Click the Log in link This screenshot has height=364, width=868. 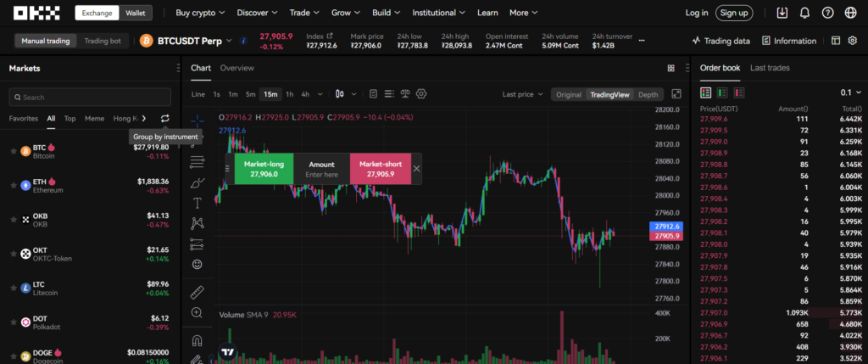click(x=697, y=13)
